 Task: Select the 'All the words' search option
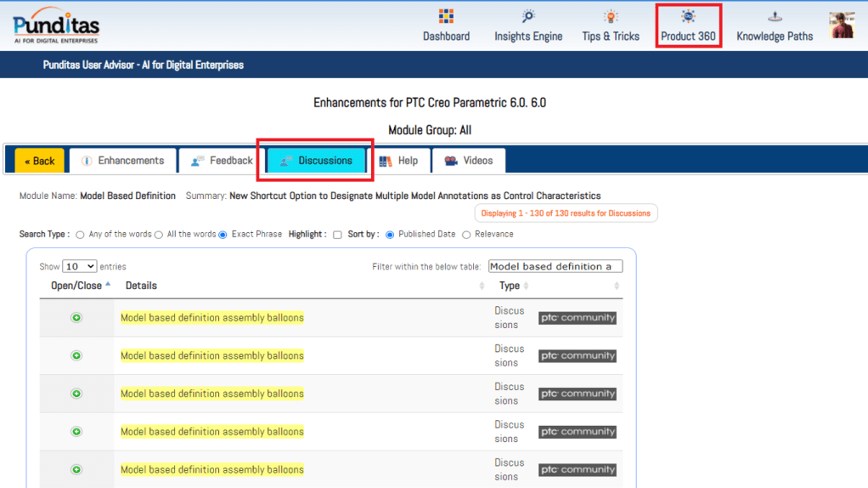(159, 235)
